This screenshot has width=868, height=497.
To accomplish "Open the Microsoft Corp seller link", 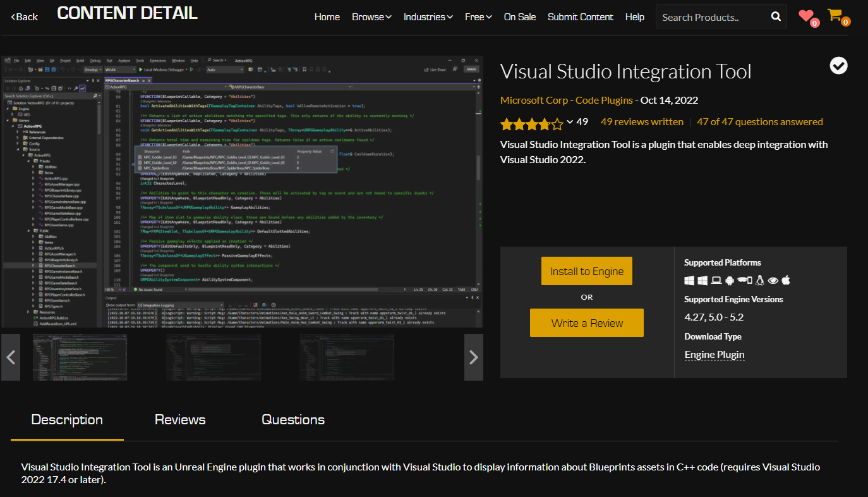I will click(x=534, y=100).
